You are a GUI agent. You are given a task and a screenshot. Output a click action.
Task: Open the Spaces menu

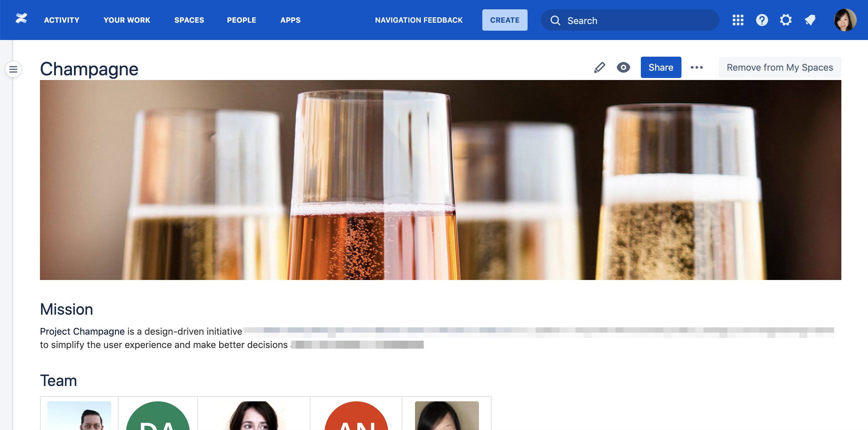189,20
